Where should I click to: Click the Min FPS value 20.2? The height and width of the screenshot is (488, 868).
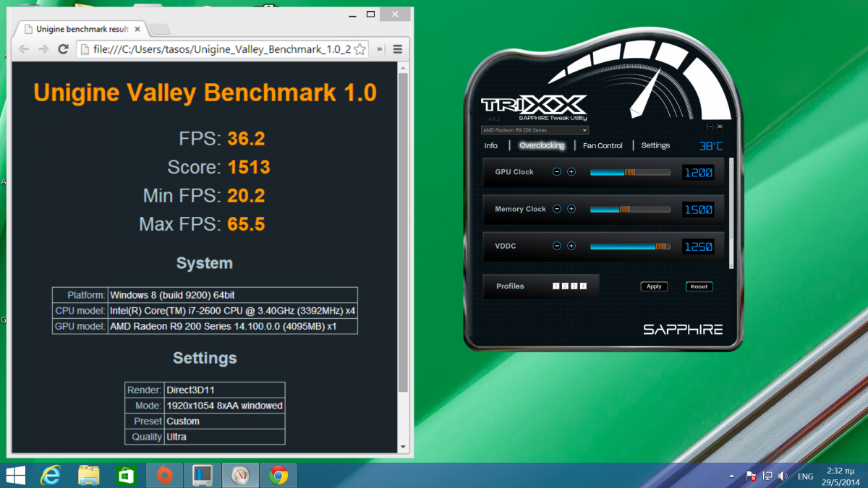(x=246, y=195)
